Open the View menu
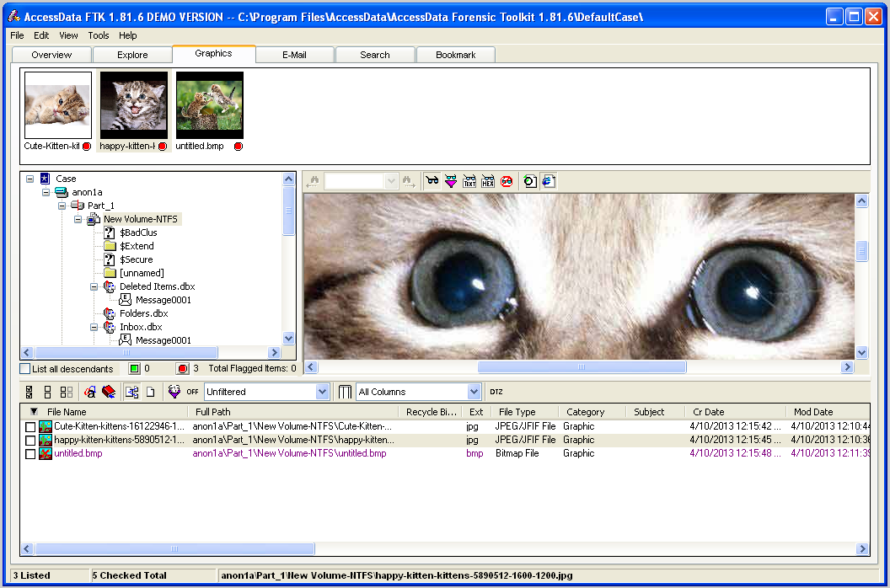Image resolution: width=890 pixels, height=588 pixels. click(x=68, y=35)
